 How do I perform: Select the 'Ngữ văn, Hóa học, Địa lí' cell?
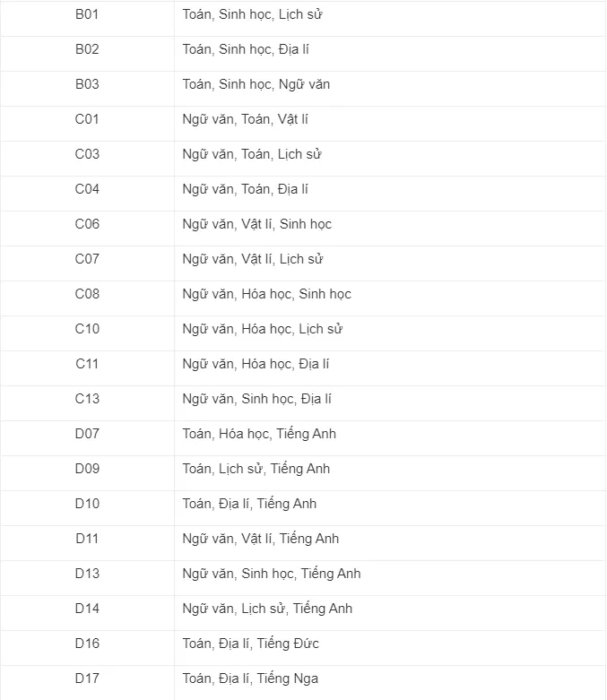256,364
